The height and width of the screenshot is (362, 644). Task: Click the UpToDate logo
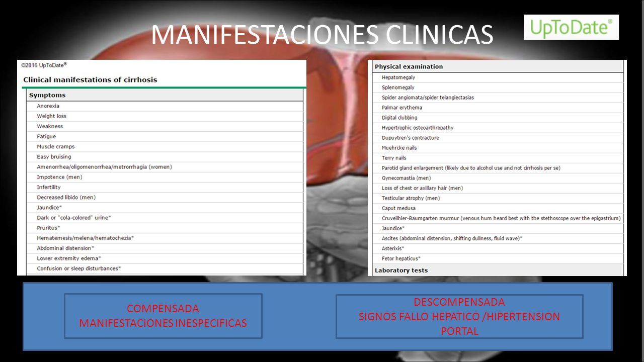[x=571, y=27]
